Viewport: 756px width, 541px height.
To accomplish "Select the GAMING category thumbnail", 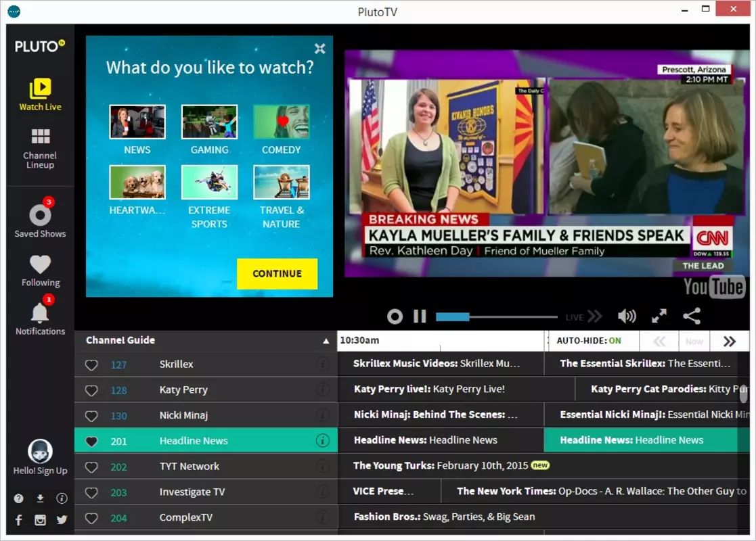I will click(x=209, y=122).
